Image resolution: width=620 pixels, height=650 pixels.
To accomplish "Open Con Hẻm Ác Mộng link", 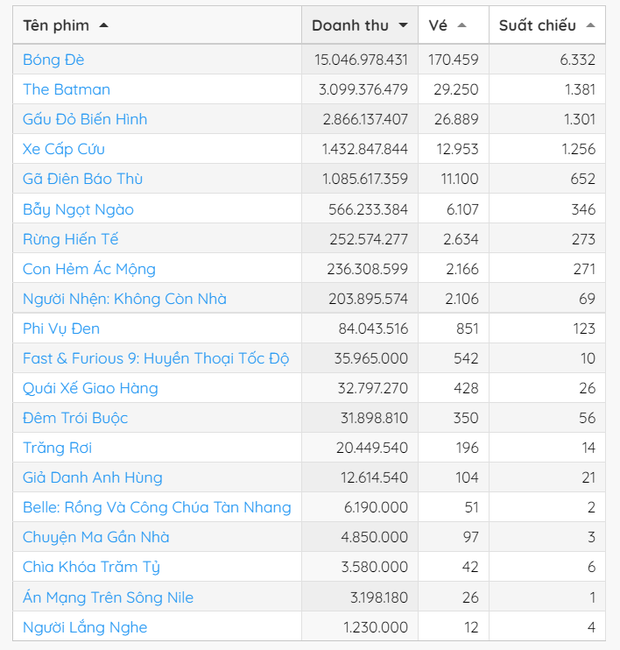I will point(89,269).
